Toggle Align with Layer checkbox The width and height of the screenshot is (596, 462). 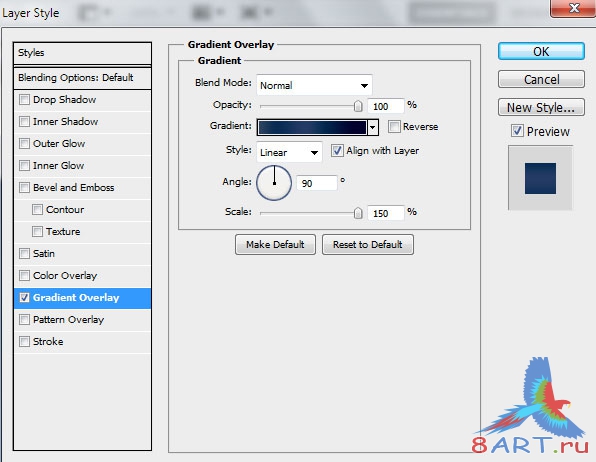[337, 151]
